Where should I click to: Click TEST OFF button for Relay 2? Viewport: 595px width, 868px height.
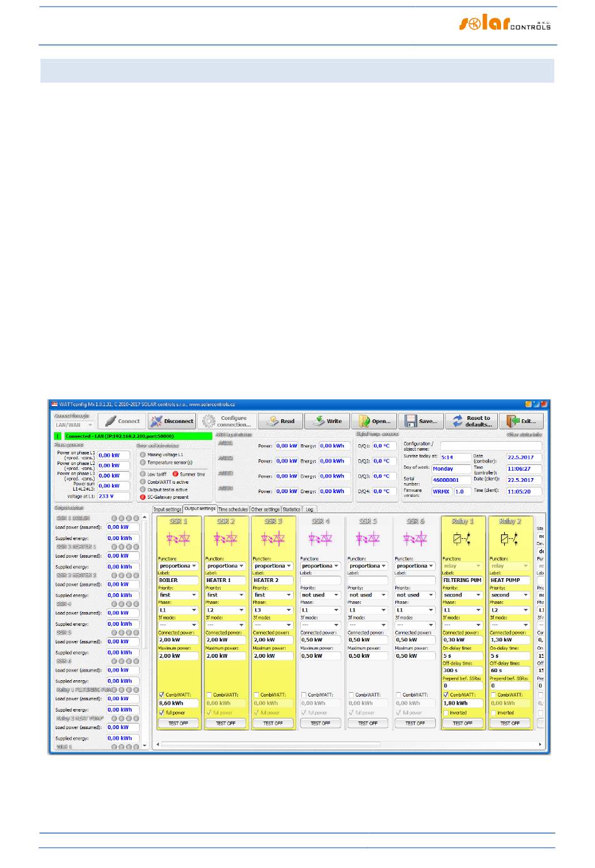point(510,723)
